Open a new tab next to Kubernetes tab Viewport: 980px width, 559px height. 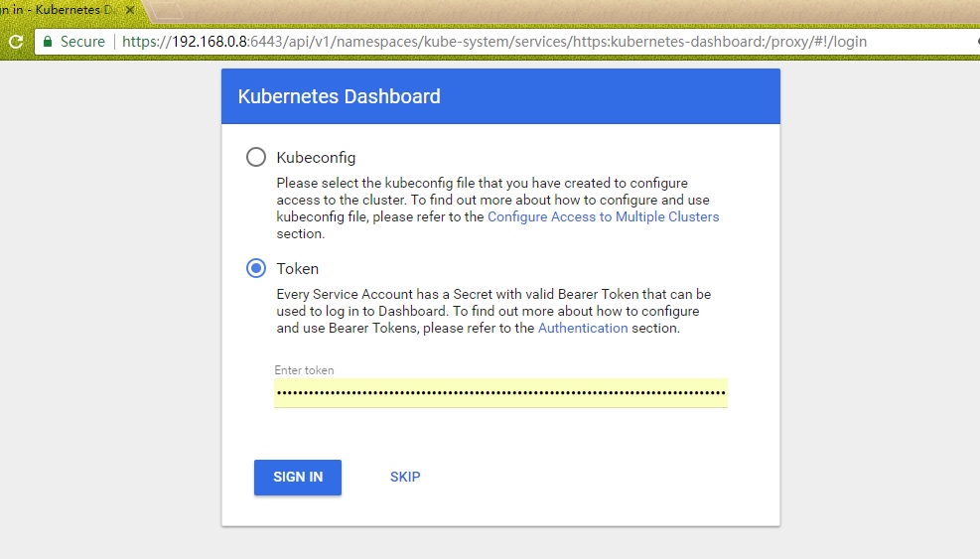[166, 10]
